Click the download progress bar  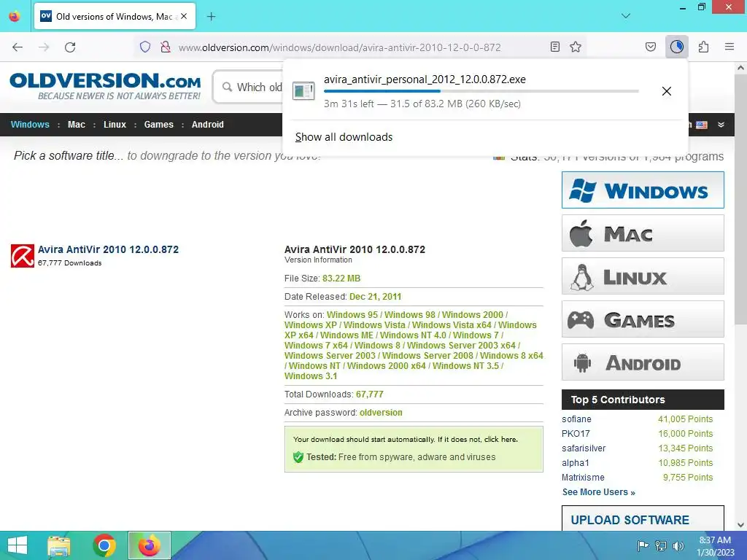coord(481,91)
